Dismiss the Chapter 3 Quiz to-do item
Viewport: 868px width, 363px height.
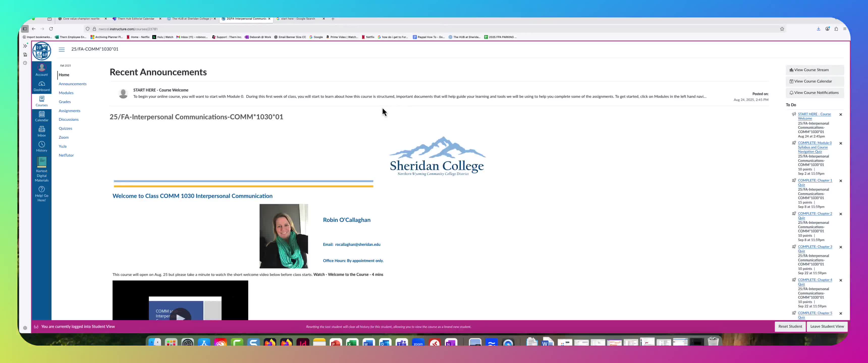pyautogui.click(x=840, y=247)
